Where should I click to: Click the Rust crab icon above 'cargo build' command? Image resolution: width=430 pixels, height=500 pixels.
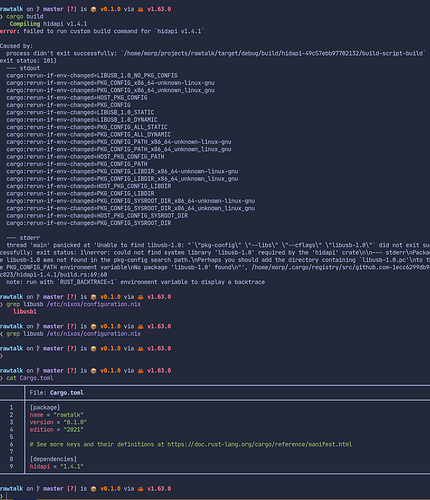pyautogui.click(x=141, y=9)
